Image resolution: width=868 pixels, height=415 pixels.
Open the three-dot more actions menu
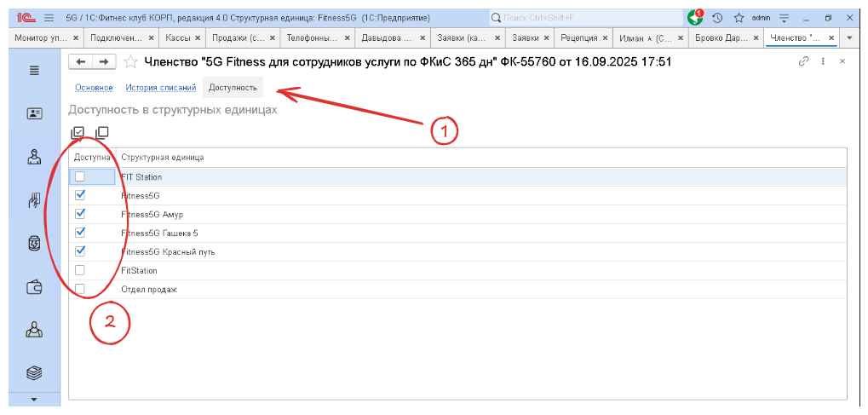pyautogui.click(x=823, y=61)
